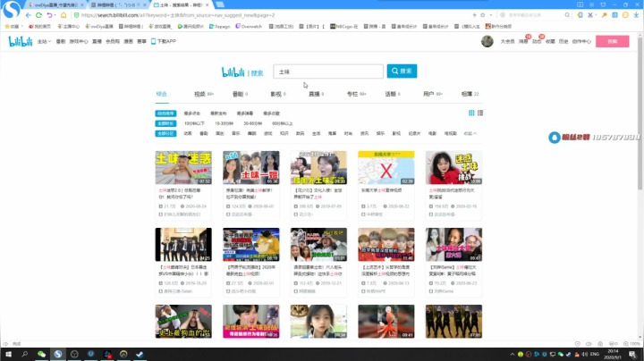The image size is (644, 361).
Task: Select the 60分钟以上 duration filter
Action: coord(282,123)
